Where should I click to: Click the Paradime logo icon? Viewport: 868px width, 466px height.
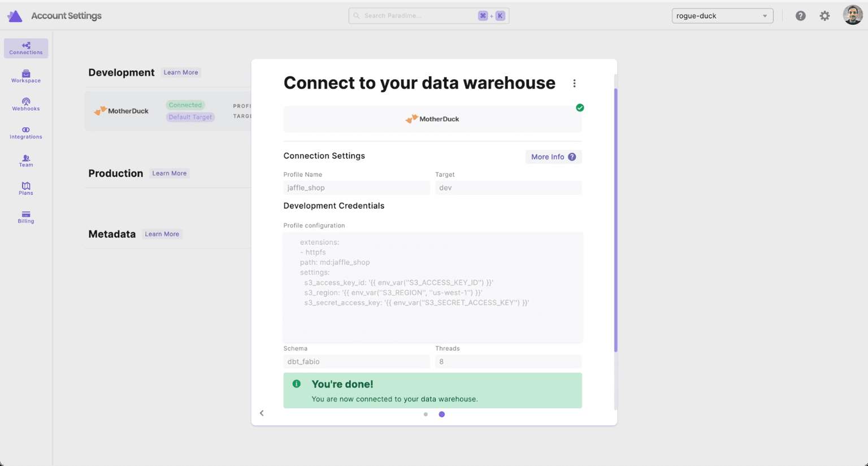point(15,16)
